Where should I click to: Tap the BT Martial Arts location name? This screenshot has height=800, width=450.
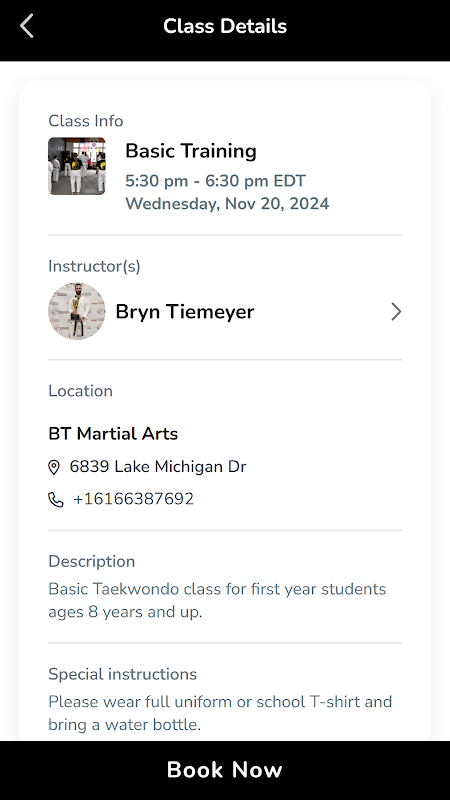point(113,434)
